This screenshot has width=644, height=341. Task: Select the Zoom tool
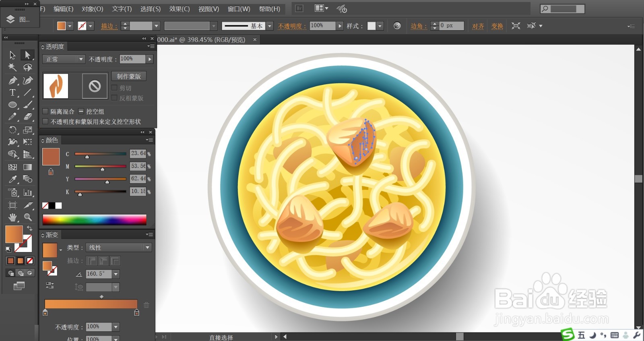pyautogui.click(x=27, y=217)
